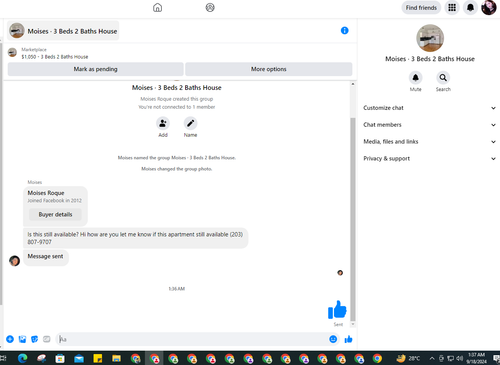Image resolution: width=500 pixels, height=365 pixels.
Task: Open the notifications bell in the header
Action: 470,7
